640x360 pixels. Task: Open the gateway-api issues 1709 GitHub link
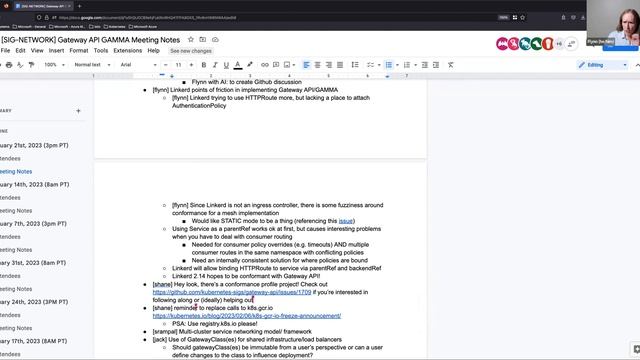[232, 292]
